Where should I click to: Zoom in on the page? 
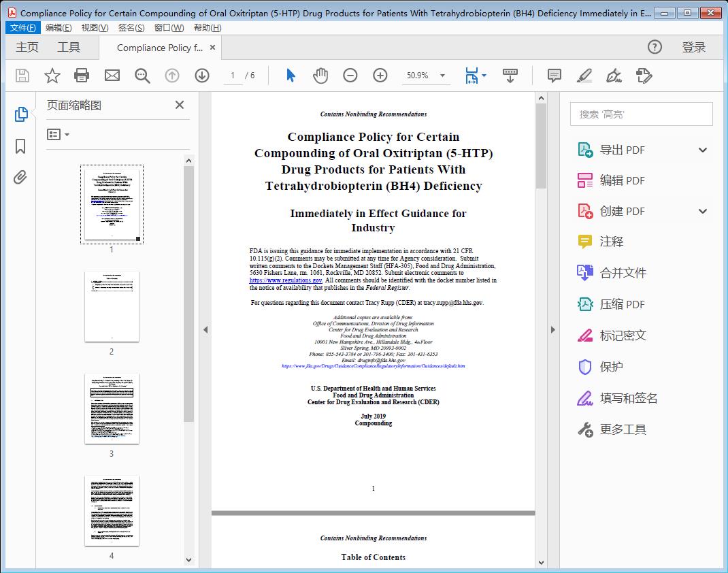(x=380, y=76)
